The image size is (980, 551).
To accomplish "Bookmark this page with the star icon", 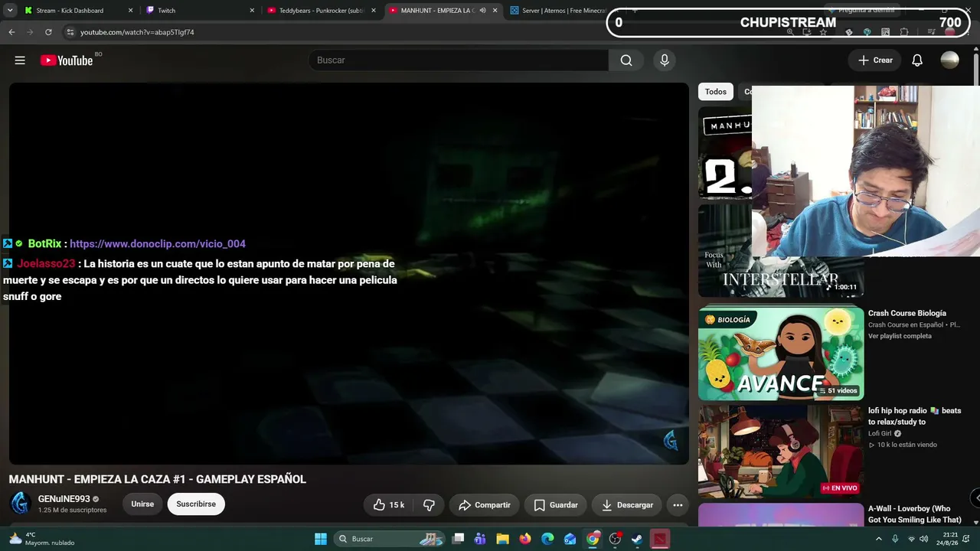I will pyautogui.click(x=823, y=32).
